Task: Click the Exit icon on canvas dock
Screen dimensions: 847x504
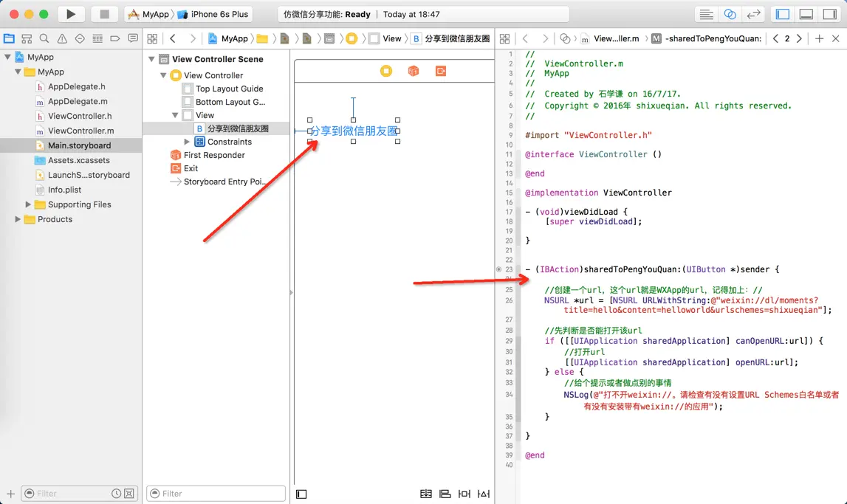Action: [441, 71]
